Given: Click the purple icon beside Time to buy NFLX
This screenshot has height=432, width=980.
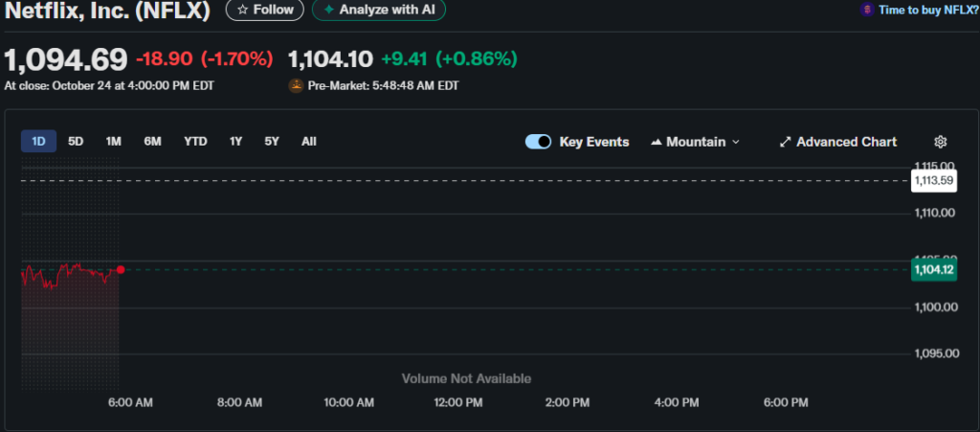Looking at the screenshot, I should (x=867, y=10).
